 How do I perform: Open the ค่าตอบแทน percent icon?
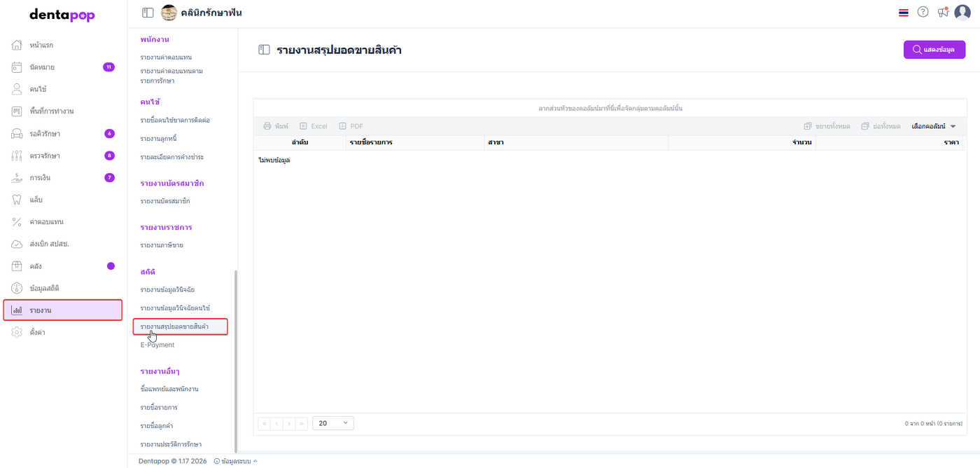17,222
